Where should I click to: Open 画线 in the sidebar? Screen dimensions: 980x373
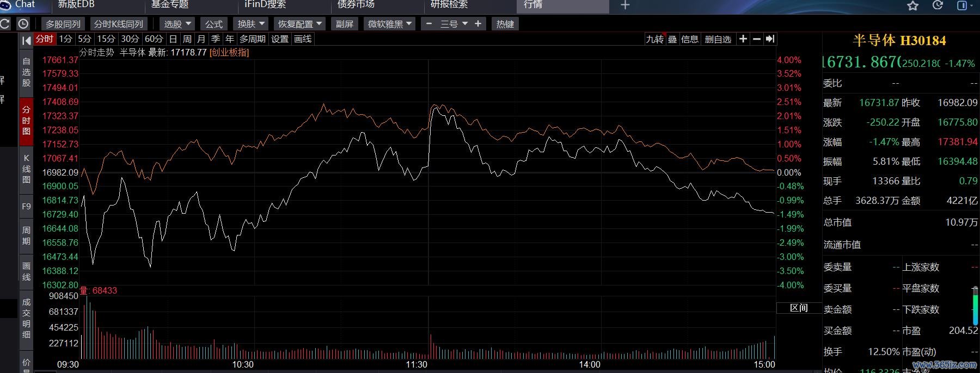point(26,272)
